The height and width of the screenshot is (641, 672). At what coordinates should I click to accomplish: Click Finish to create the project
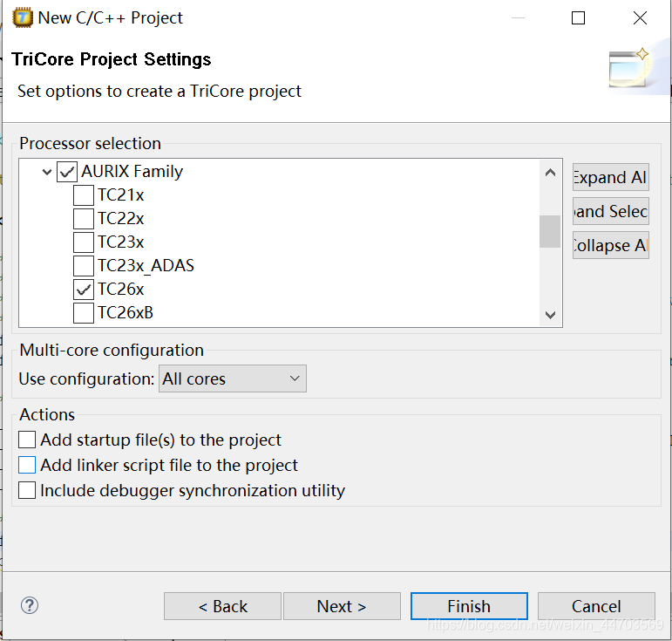click(x=469, y=606)
